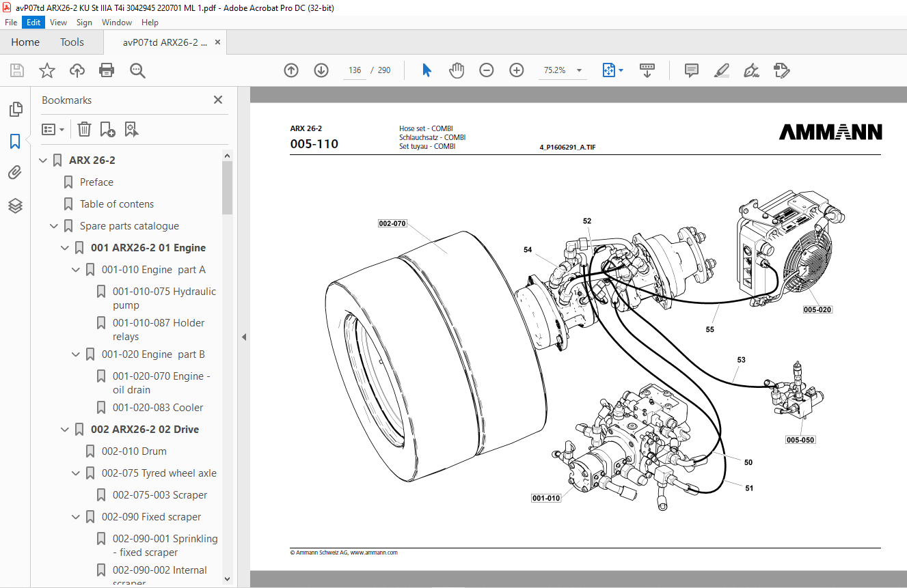Open the Window menu
The image size is (907, 588).
117,23
